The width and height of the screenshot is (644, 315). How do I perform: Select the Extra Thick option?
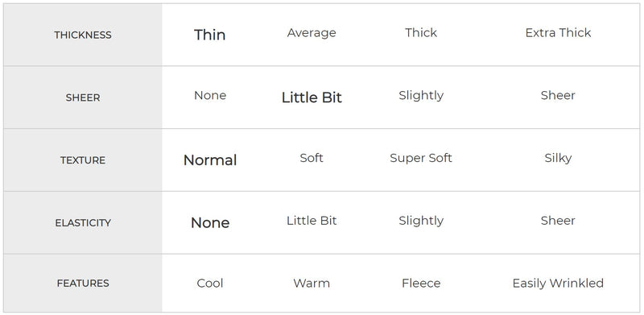point(558,32)
